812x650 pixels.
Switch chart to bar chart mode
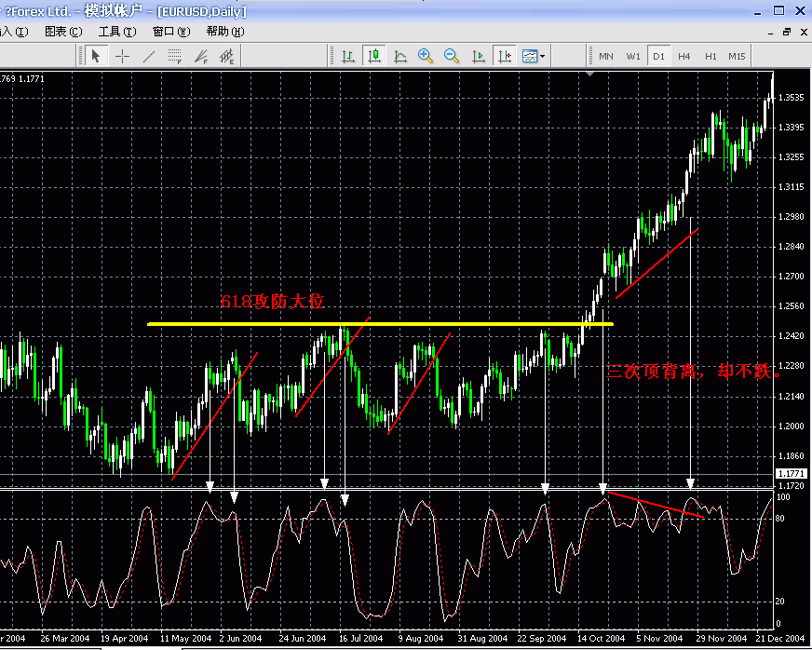coord(348,56)
